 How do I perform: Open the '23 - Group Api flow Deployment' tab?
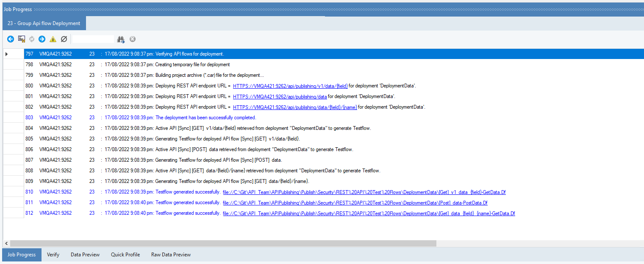click(x=44, y=23)
